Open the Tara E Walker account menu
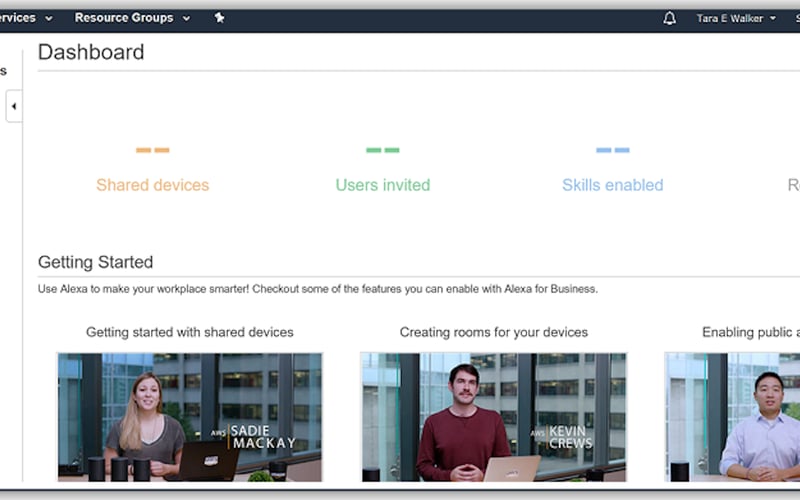The height and width of the screenshot is (500, 800). coord(736,18)
